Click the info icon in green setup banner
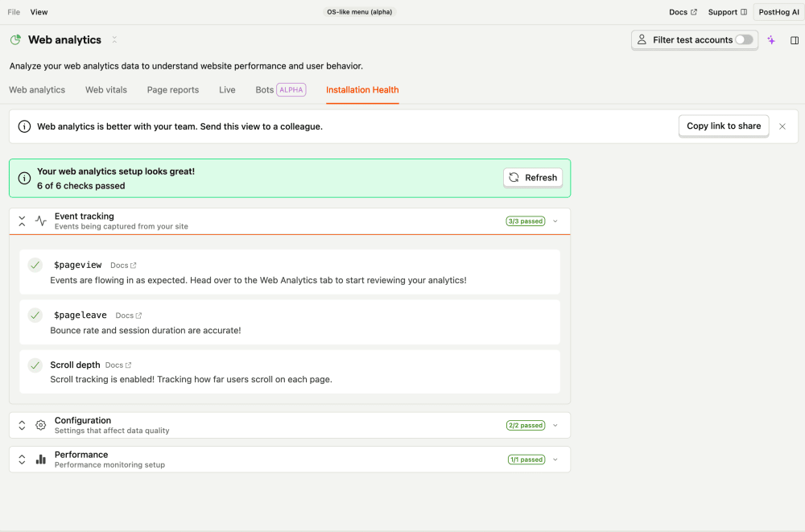This screenshot has height=532, width=805. [24, 178]
